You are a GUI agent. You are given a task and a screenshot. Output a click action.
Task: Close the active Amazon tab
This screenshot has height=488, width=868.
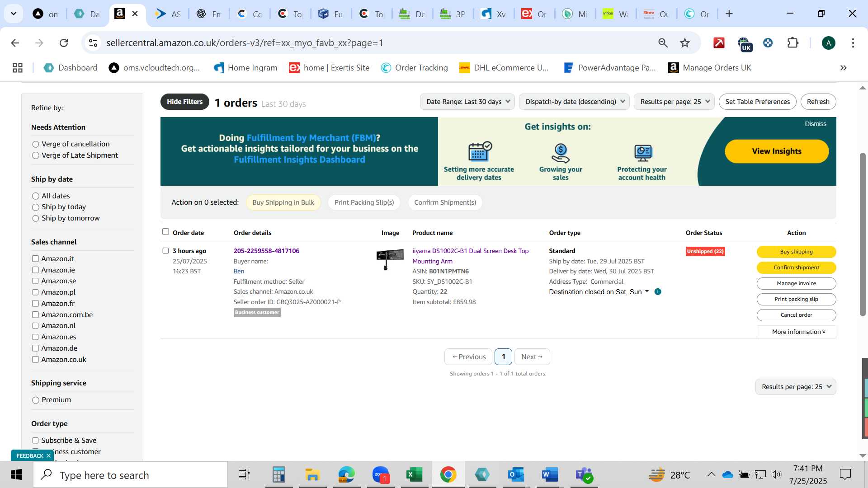pyautogui.click(x=135, y=14)
